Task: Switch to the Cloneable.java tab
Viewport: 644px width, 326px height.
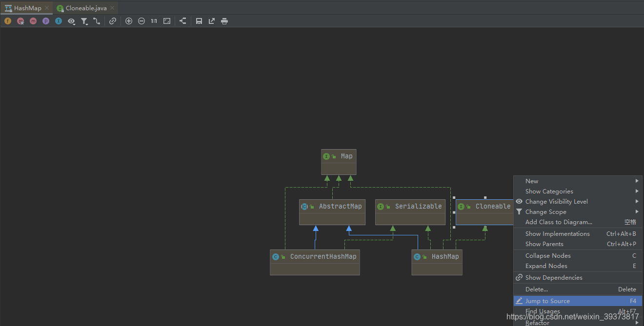Action: click(x=86, y=8)
